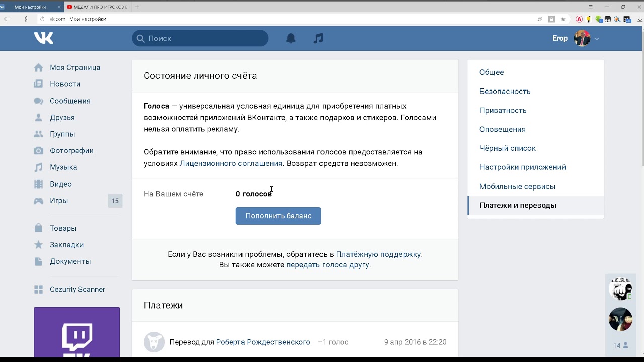
Task: Open the music note player icon
Action: [x=318, y=38]
